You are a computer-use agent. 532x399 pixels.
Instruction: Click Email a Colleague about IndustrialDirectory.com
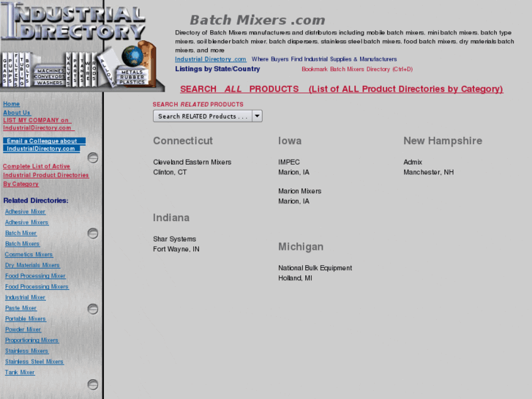(x=44, y=145)
